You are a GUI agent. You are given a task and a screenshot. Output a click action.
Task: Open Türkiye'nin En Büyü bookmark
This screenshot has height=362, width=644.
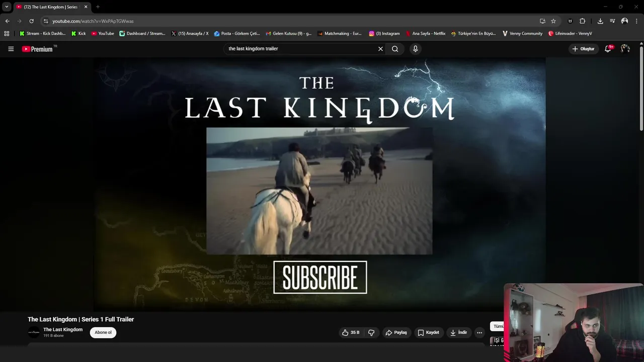[473, 34]
